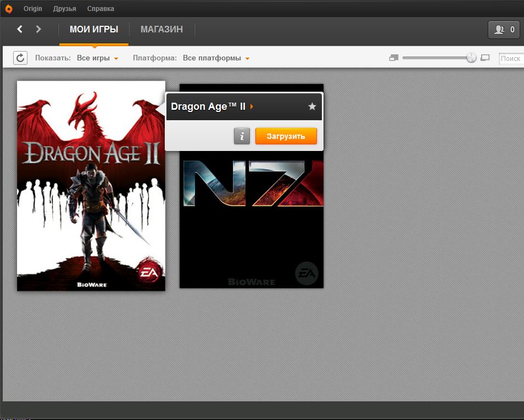524x420 pixels.
Task: Click the tile size slider handle
Action: 471,58
